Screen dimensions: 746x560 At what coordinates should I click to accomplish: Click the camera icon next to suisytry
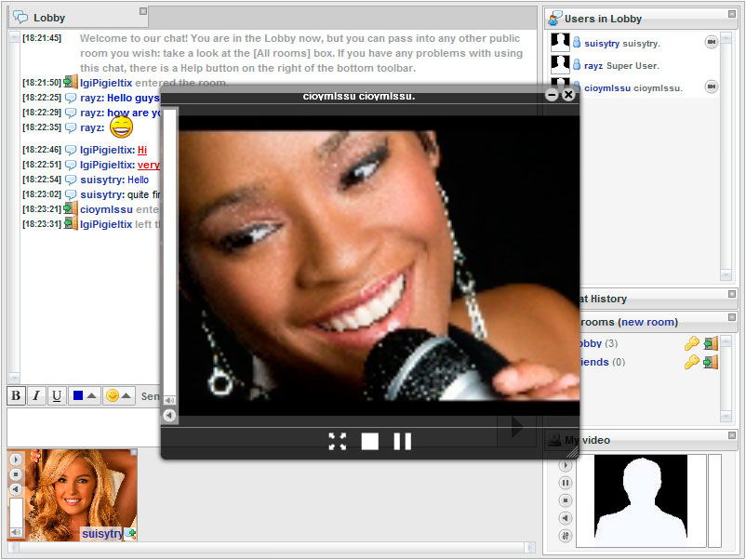click(x=712, y=42)
